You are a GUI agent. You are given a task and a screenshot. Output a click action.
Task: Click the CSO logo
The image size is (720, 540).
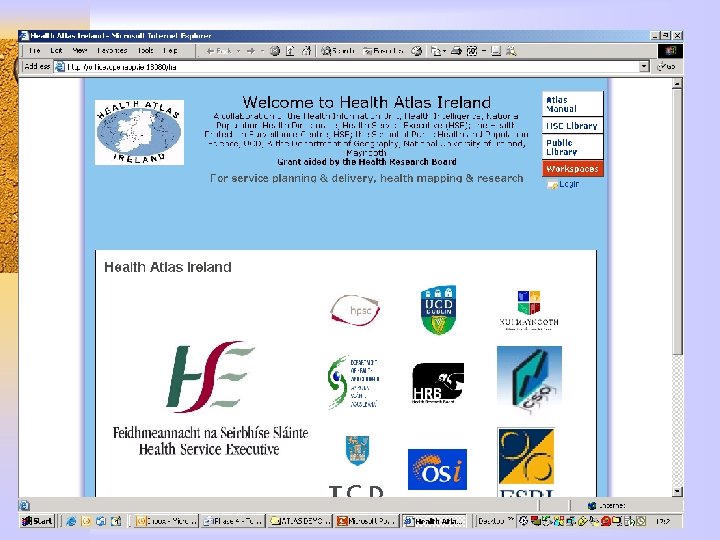(529, 381)
